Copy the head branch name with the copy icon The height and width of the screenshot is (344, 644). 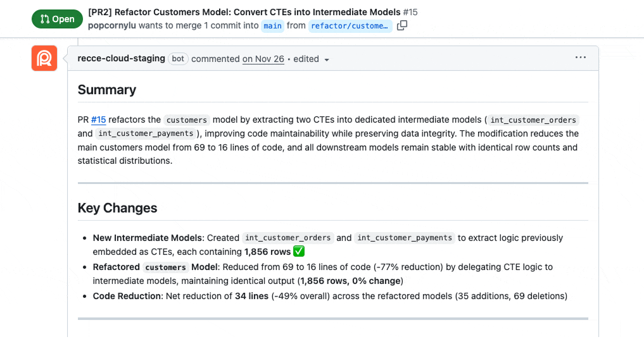coord(402,25)
